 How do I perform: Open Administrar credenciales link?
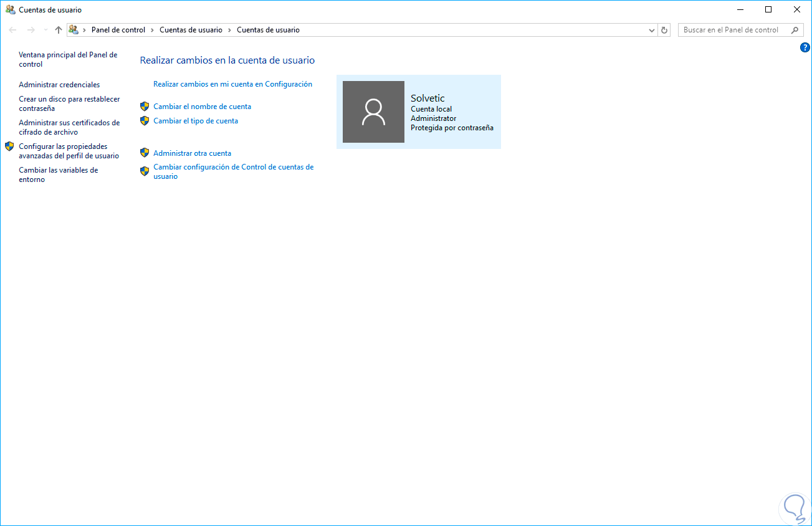[59, 85]
